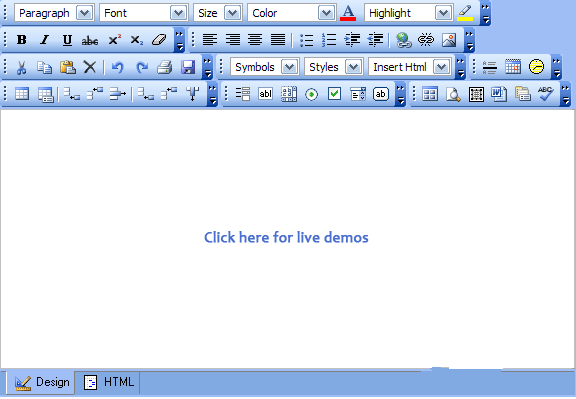Insert radio button form element

click(x=312, y=94)
